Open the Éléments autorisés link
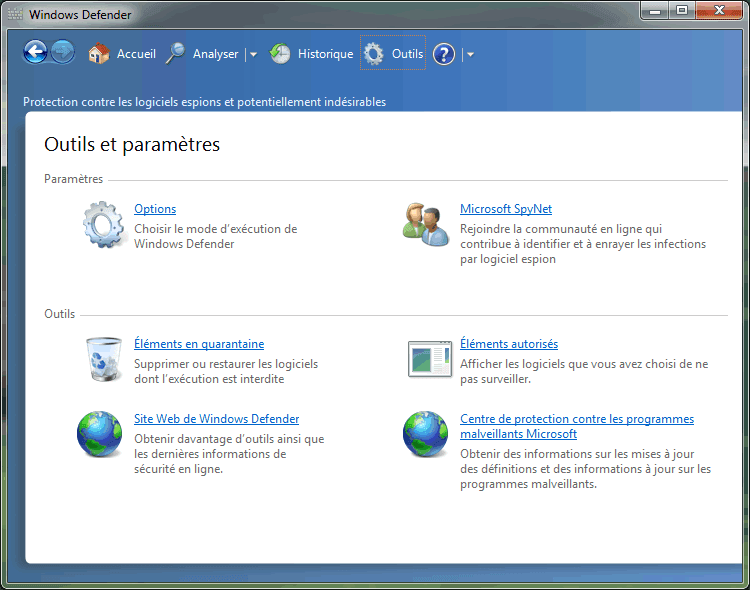Image resolution: width=750 pixels, height=590 pixels. (509, 344)
